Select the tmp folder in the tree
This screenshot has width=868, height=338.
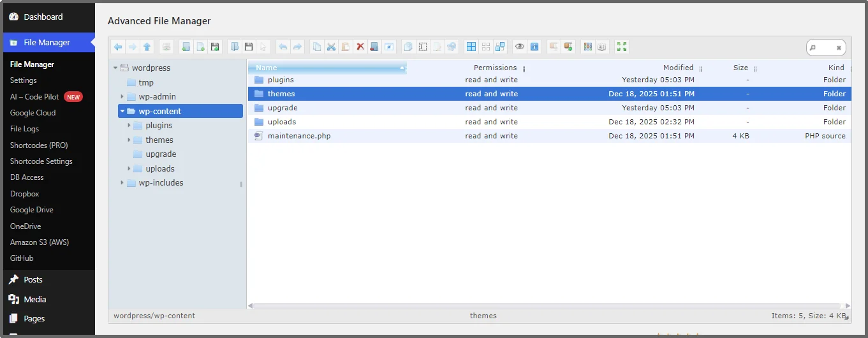pos(146,82)
